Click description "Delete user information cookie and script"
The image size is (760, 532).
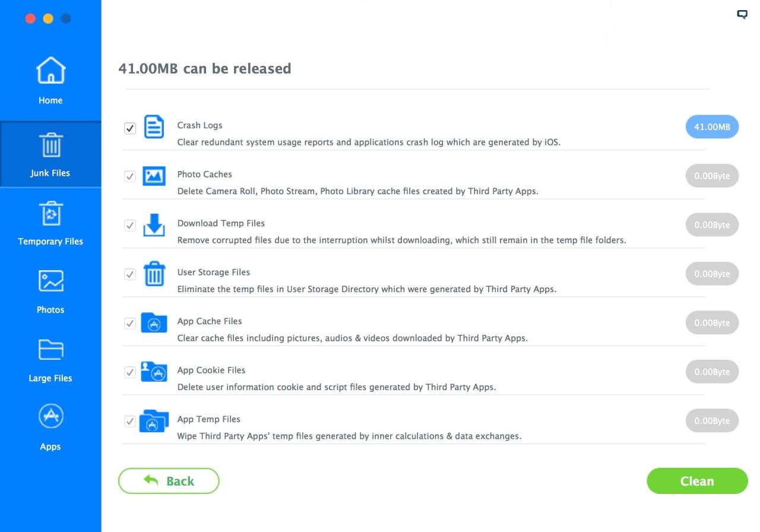click(x=337, y=387)
